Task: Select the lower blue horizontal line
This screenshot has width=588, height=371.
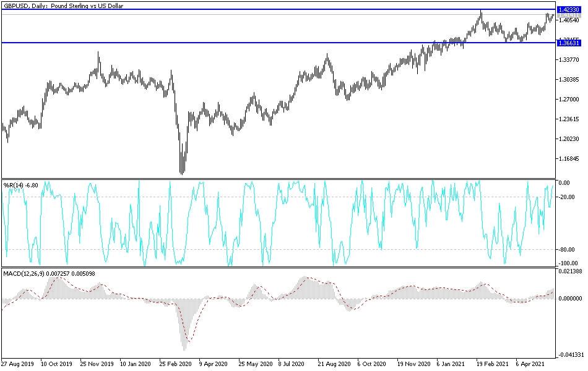Action: tap(279, 42)
